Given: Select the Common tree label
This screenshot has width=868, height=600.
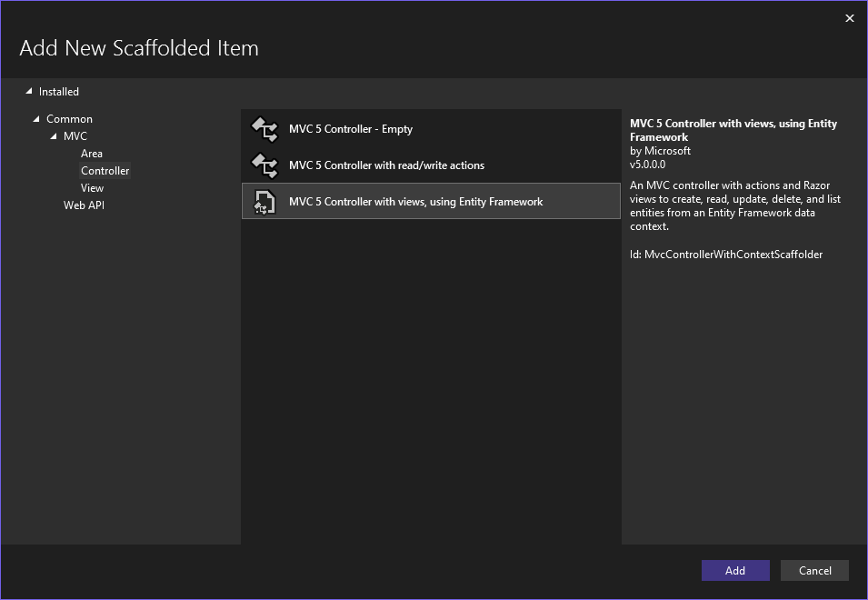Looking at the screenshot, I should coord(70,119).
